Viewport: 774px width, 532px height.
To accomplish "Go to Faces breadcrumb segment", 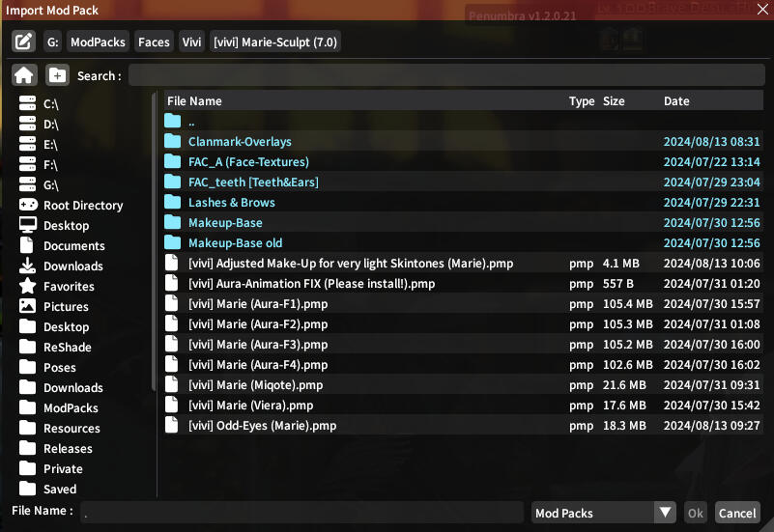I will pyautogui.click(x=154, y=42).
